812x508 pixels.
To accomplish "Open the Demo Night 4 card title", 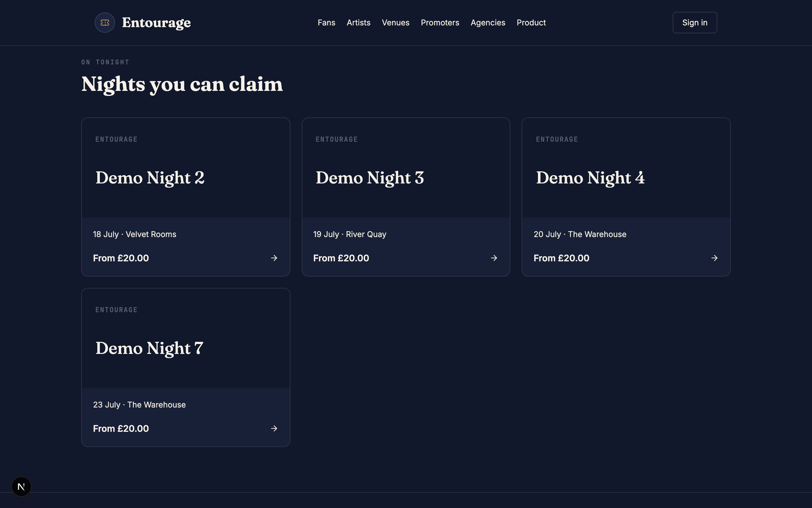I will [590, 178].
